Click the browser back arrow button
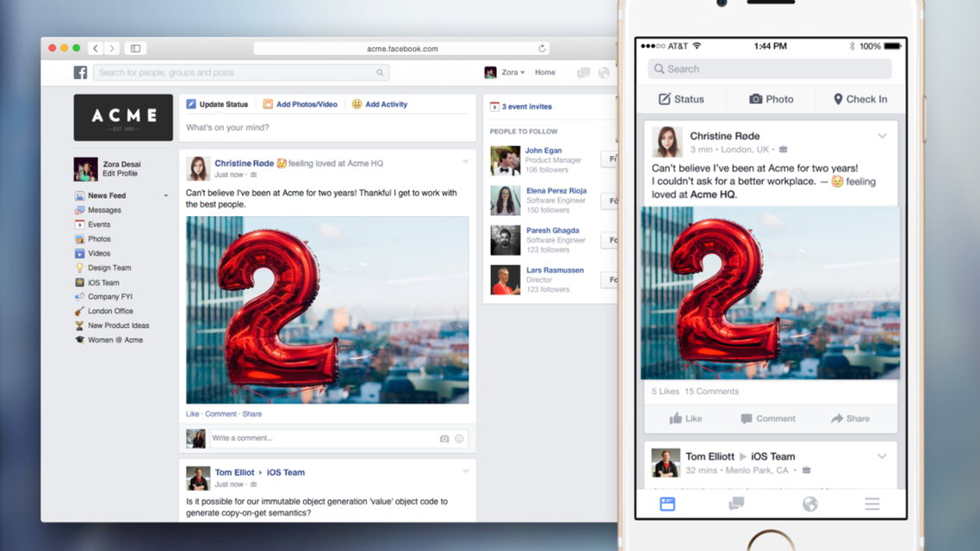 pos(96,48)
